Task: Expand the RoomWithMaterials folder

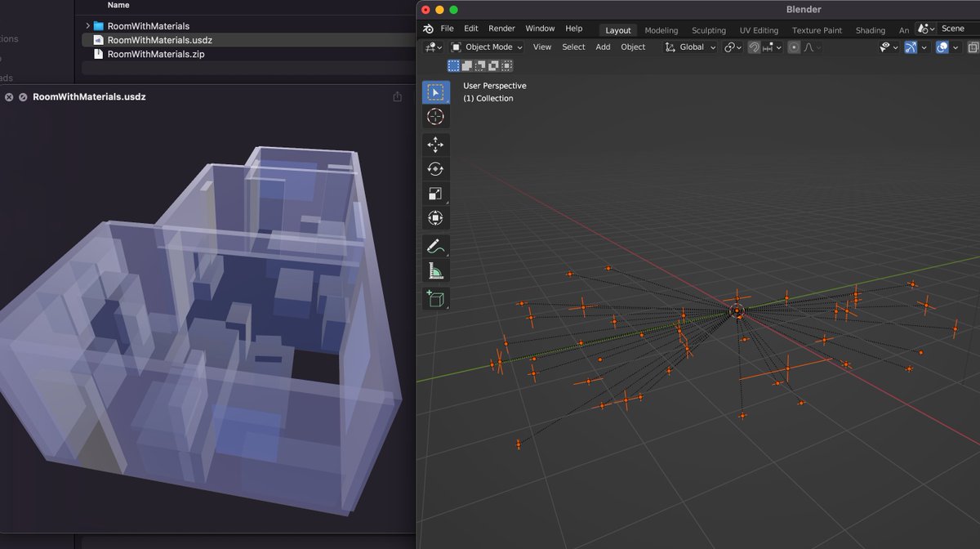Action: 87,26
